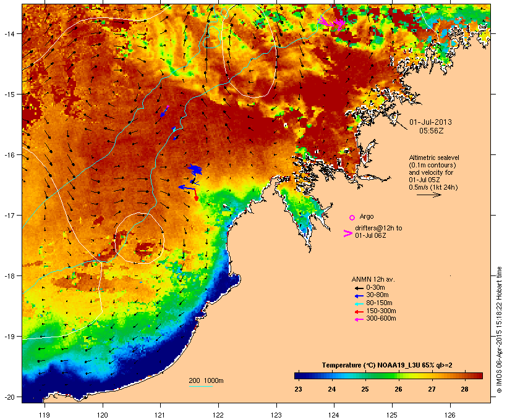Click the IMOS copyright timestamp text
This screenshot has height=420, width=507.
(499, 330)
